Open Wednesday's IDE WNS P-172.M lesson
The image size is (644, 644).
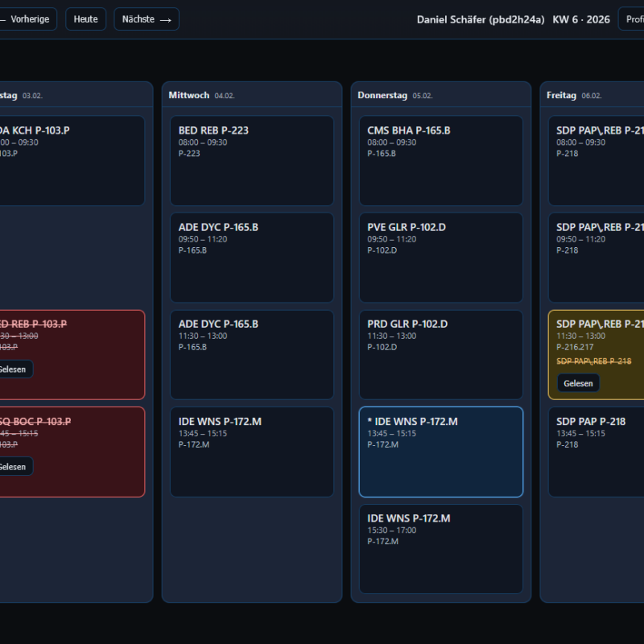pos(251,452)
